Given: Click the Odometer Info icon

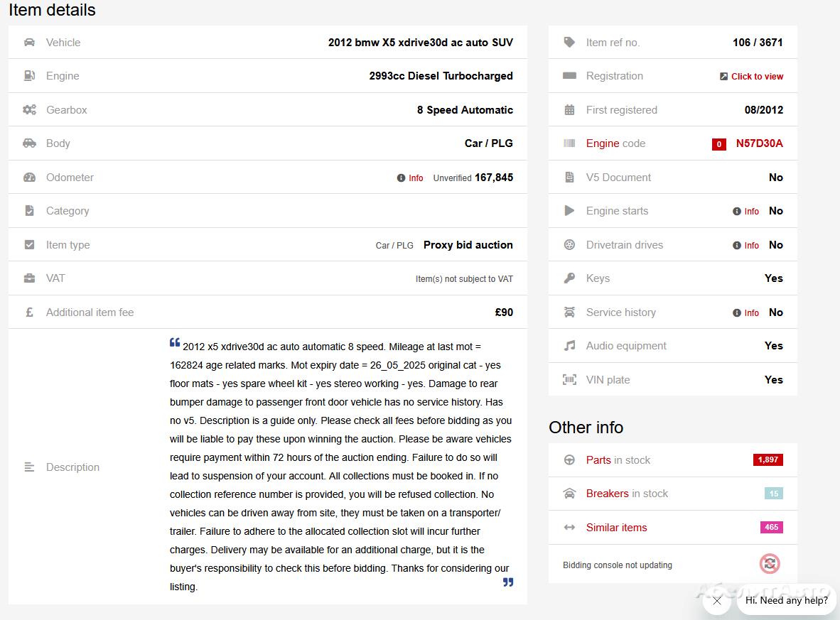Looking at the screenshot, I should tap(402, 178).
